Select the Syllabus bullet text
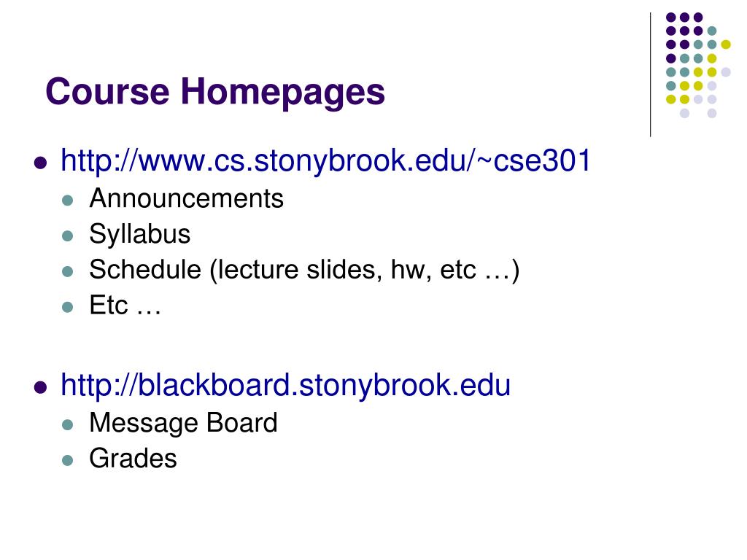Screen dimensions: 747x560 coord(139,235)
